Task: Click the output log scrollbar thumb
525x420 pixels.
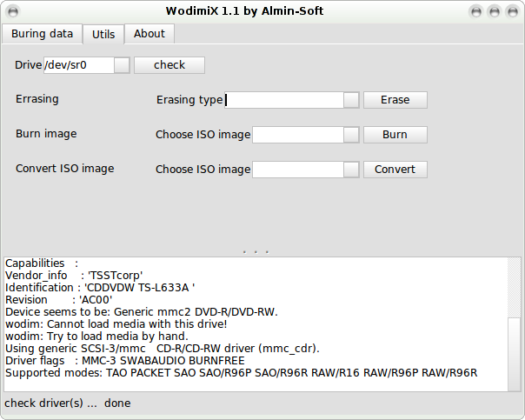Action: point(514,354)
